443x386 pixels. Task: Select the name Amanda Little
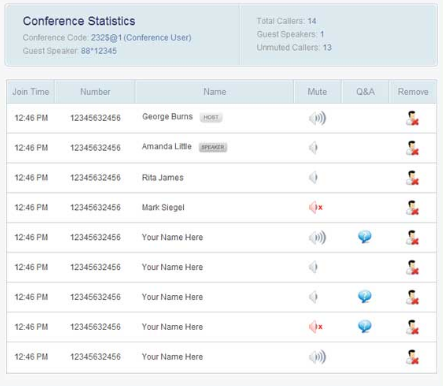tap(167, 147)
